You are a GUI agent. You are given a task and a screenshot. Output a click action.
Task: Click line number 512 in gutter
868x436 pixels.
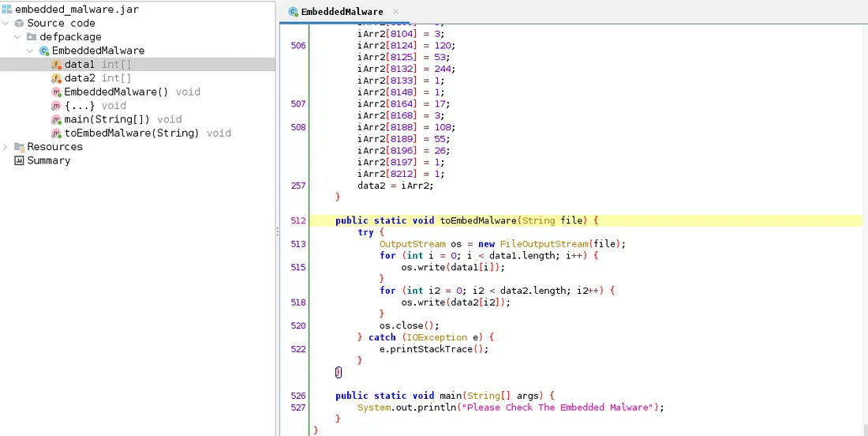(297, 220)
